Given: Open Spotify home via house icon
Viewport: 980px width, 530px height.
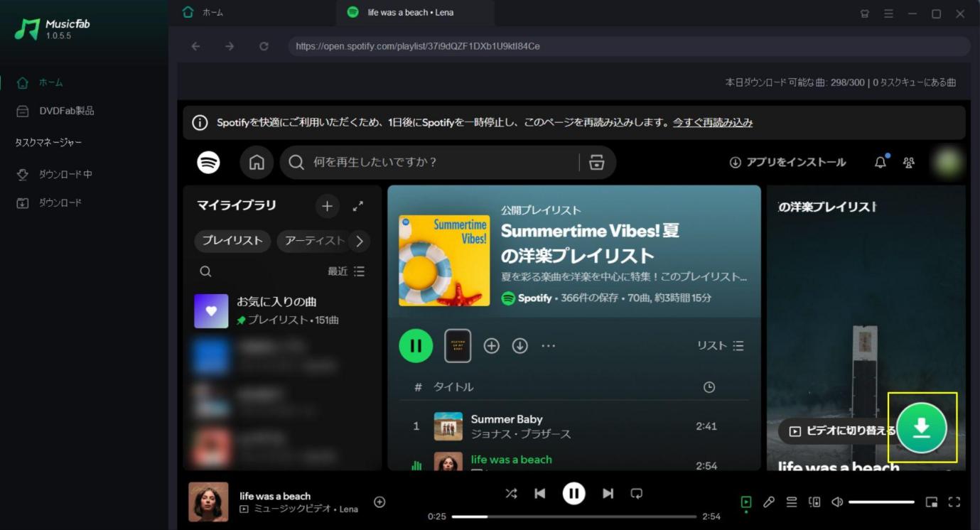Looking at the screenshot, I should [x=257, y=162].
